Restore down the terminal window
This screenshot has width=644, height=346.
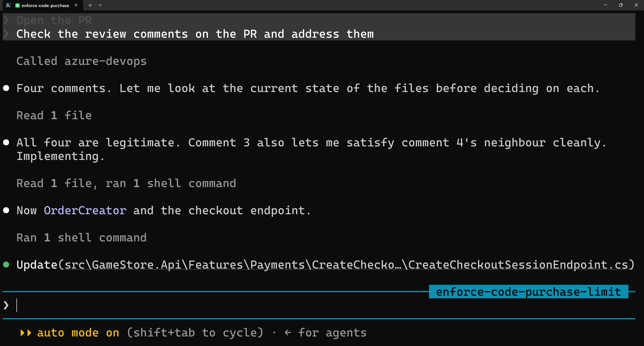[621, 5]
